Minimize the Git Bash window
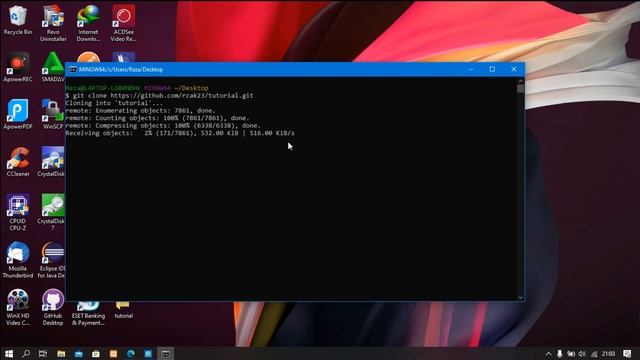 (471, 69)
